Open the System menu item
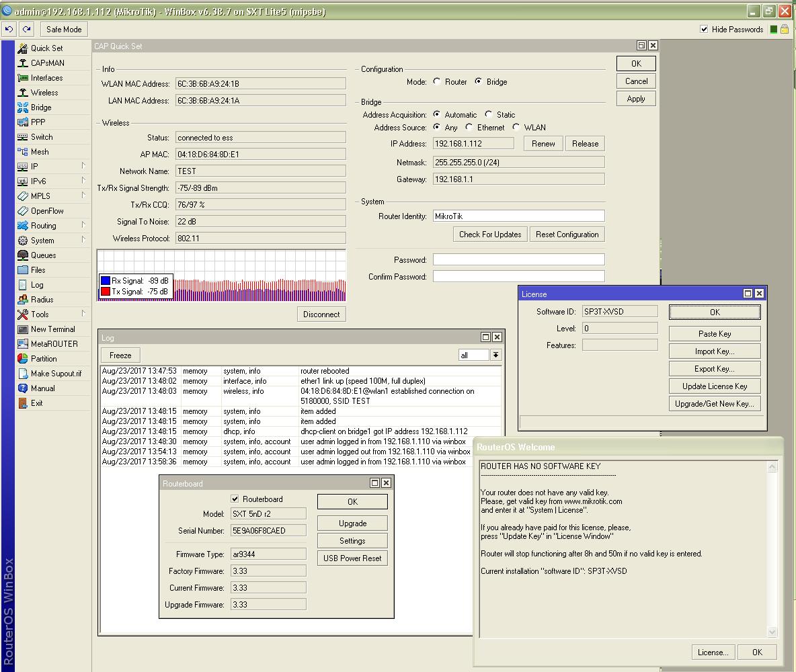796x672 pixels. pyautogui.click(x=42, y=241)
